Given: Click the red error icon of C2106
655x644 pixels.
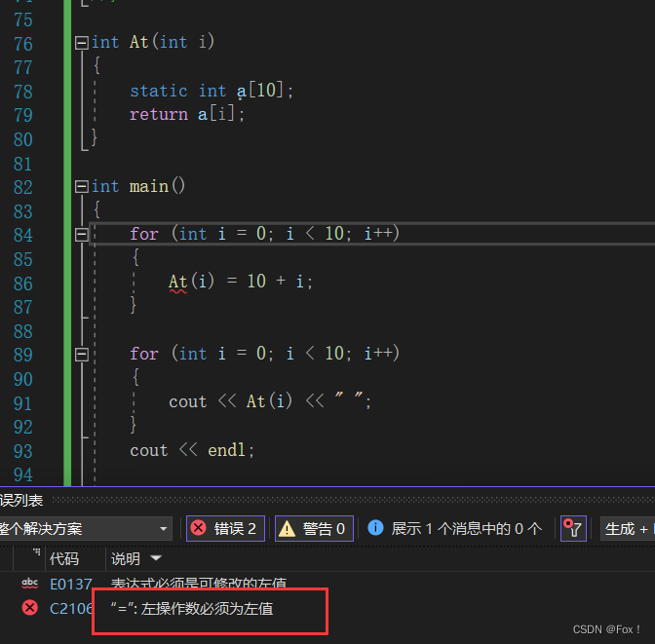Looking at the screenshot, I should [29, 608].
